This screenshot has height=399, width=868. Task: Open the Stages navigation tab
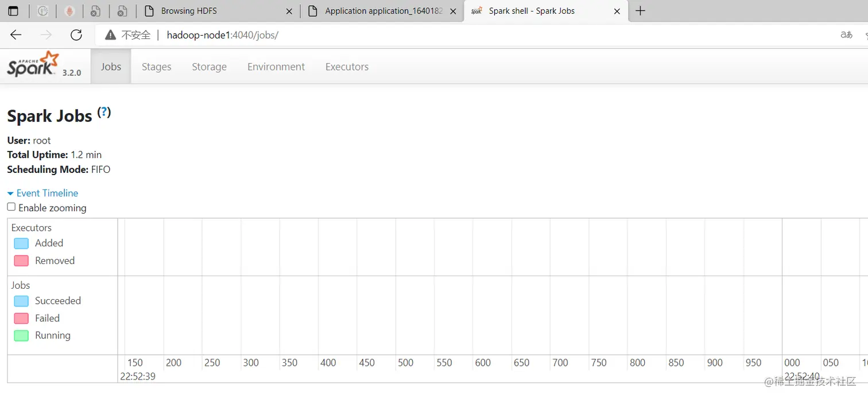pyautogui.click(x=156, y=67)
